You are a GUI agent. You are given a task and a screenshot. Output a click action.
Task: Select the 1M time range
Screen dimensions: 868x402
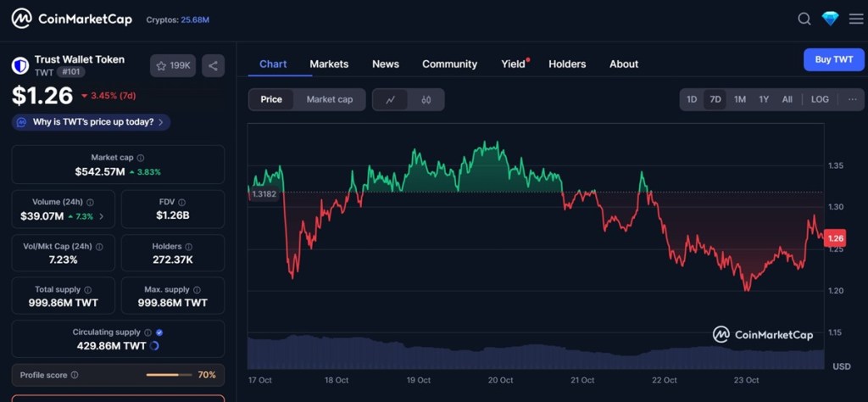point(739,100)
